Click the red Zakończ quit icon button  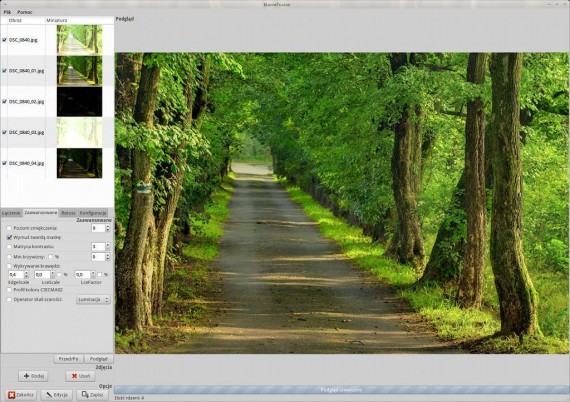coord(21,395)
